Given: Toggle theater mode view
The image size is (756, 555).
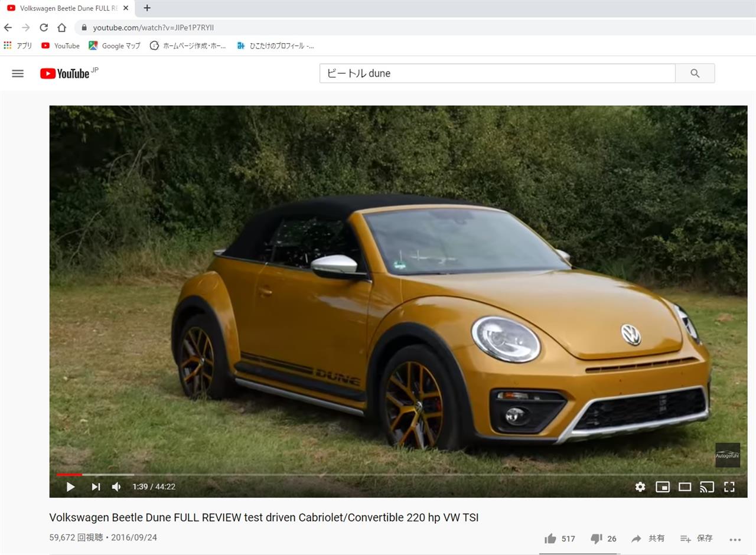Looking at the screenshot, I should pyautogui.click(x=685, y=487).
